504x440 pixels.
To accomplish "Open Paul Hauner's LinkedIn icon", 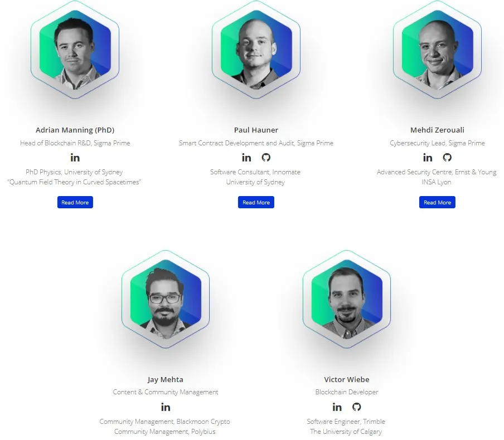I will click(246, 158).
